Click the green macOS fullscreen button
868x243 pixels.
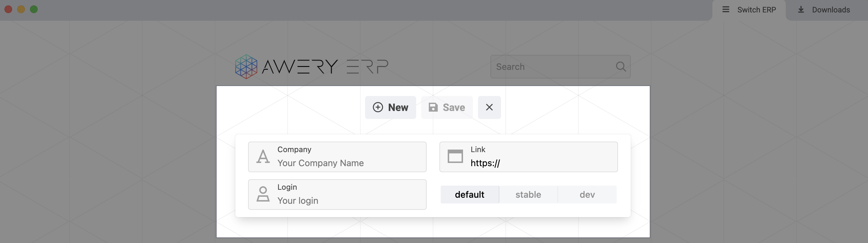click(x=34, y=10)
